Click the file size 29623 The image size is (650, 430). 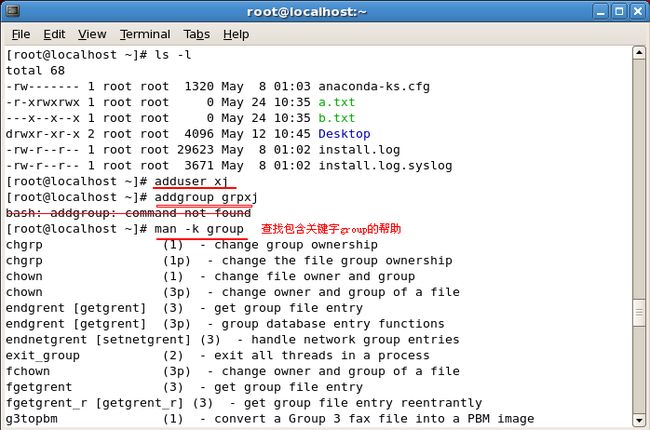point(195,150)
